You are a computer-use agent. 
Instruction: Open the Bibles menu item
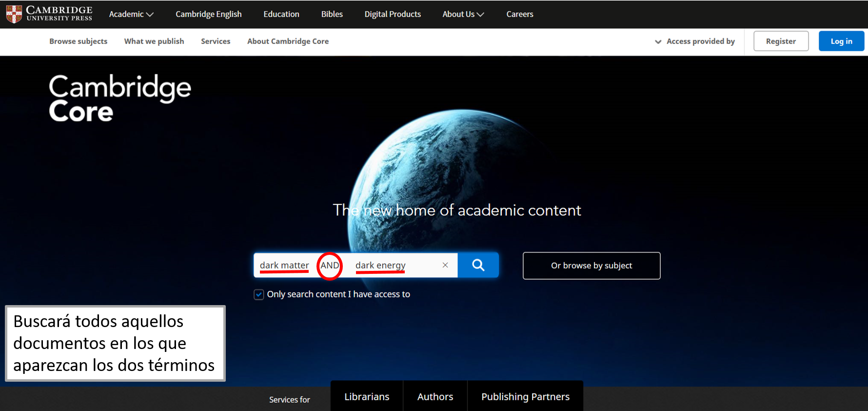(332, 14)
